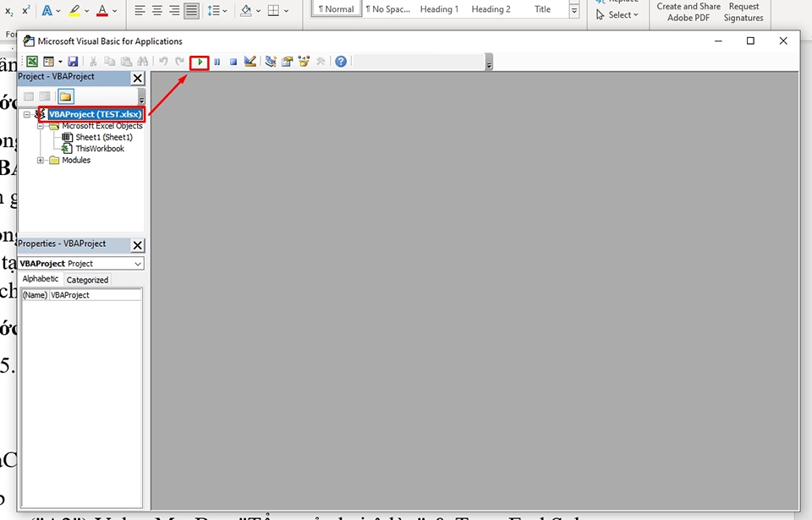This screenshot has width=812, height=520.
Task: Open the Object Browser icon
Action: [304, 62]
